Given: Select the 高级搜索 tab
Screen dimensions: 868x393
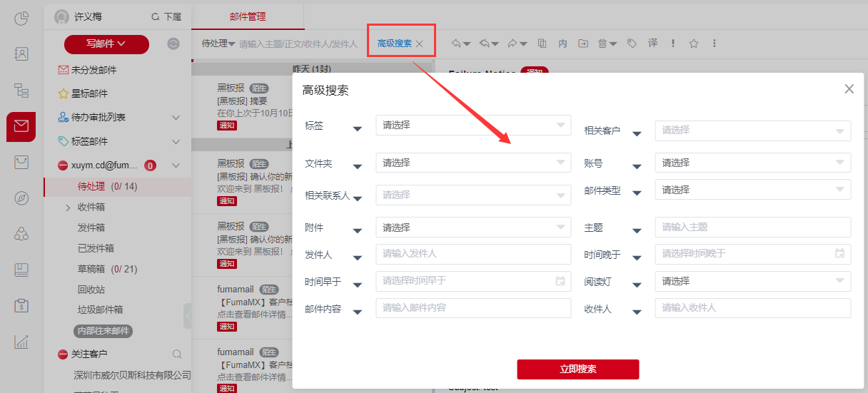Looking at the screenshot, I should tap(394, 44).
